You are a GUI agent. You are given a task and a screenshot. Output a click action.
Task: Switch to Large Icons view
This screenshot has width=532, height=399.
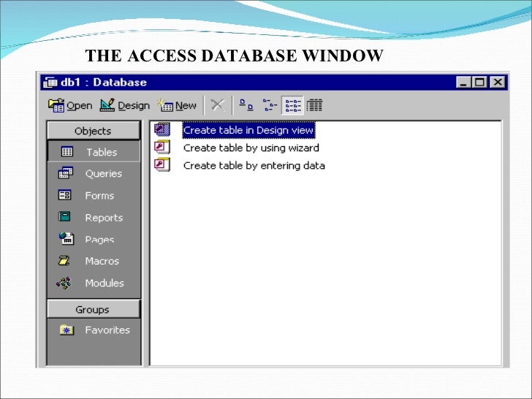(246, 104)
